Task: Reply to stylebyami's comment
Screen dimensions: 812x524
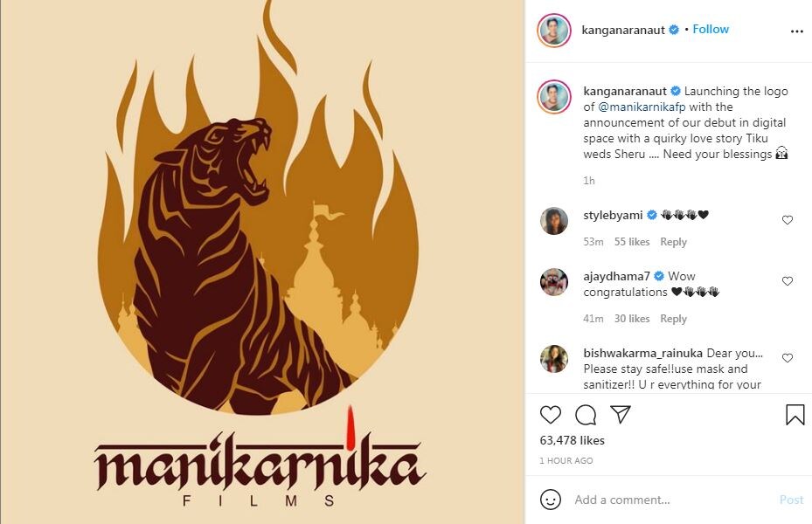Action: click(673, 242)
